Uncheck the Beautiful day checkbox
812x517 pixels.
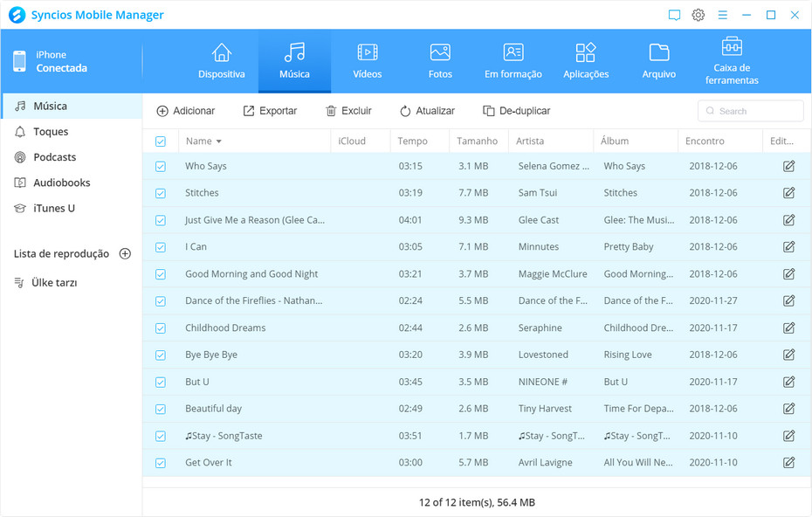pyautogui.click(x=161, y=409)
